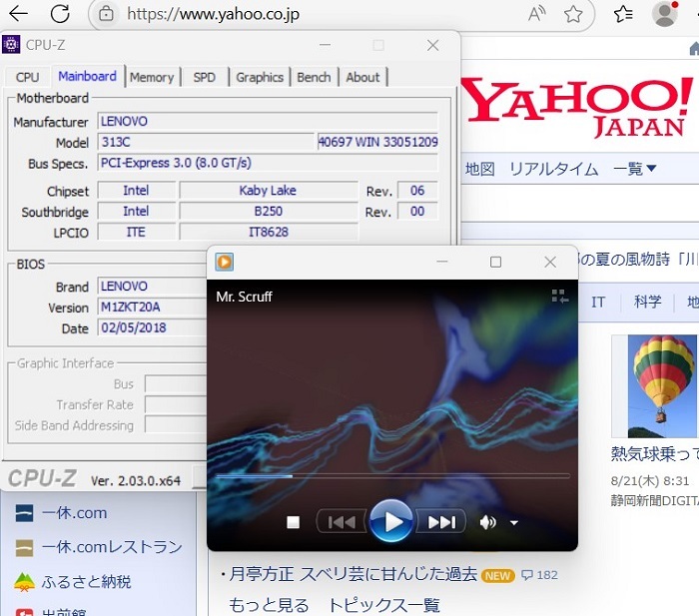This screenshot has height=616, width=699.
Task: Open the SPD tab in CPU-Z
Action: point(204,77)
